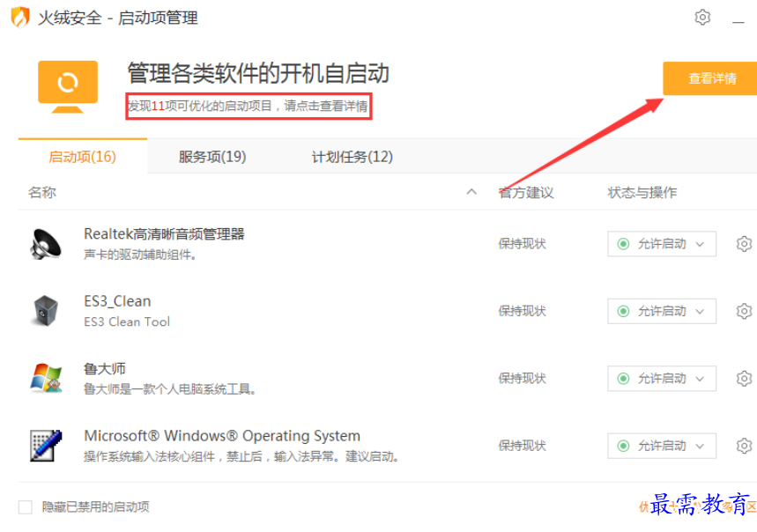Screen dimensions: 757x532
Task: Click description ES3 Clean Tool
Action: click(127, 321)
